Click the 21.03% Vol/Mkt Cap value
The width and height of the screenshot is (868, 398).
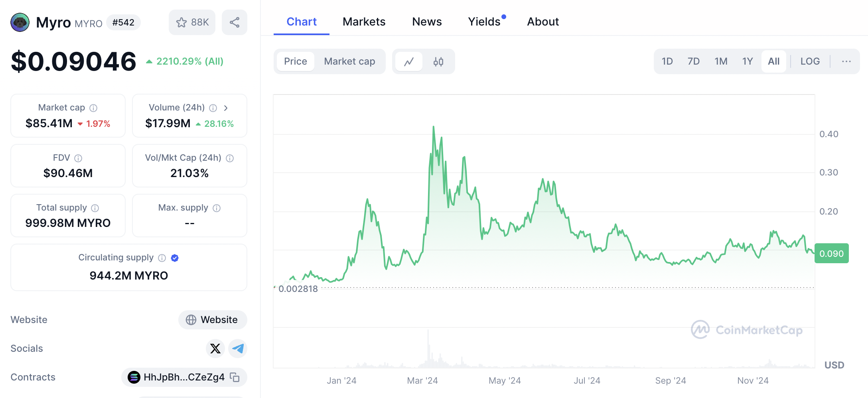pos(189,173)
